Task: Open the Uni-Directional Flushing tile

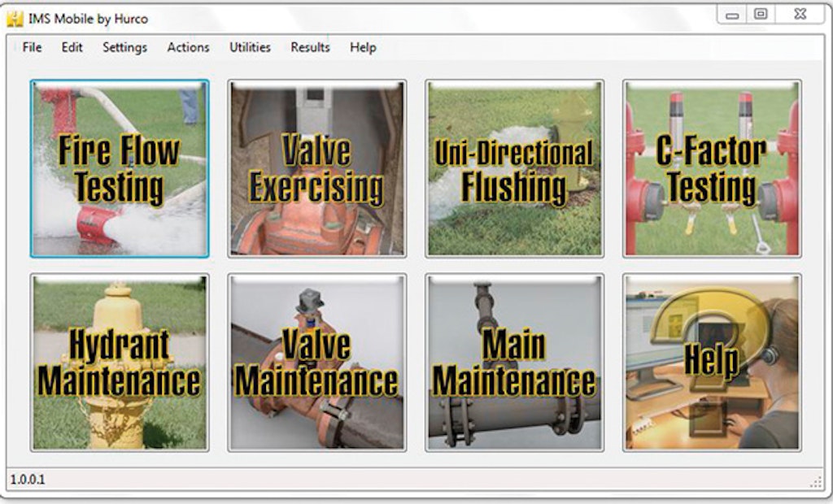Action: click(x=514, y=169)
